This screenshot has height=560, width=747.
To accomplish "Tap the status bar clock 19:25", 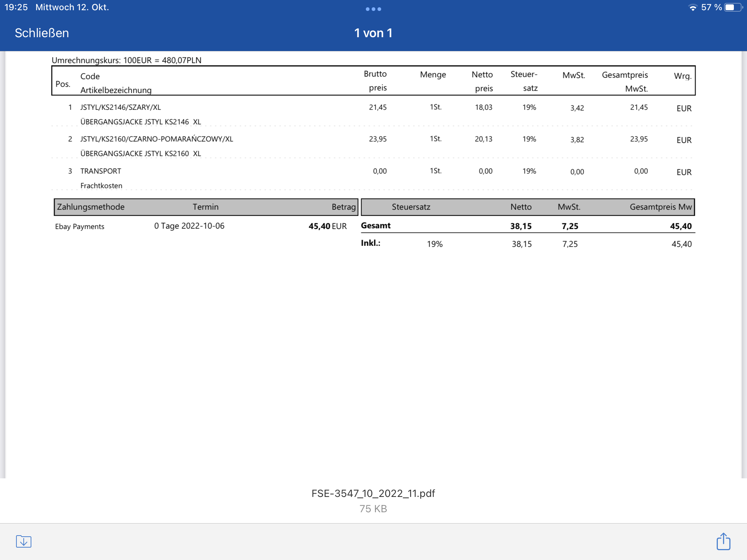I will (x=16, y=8).
